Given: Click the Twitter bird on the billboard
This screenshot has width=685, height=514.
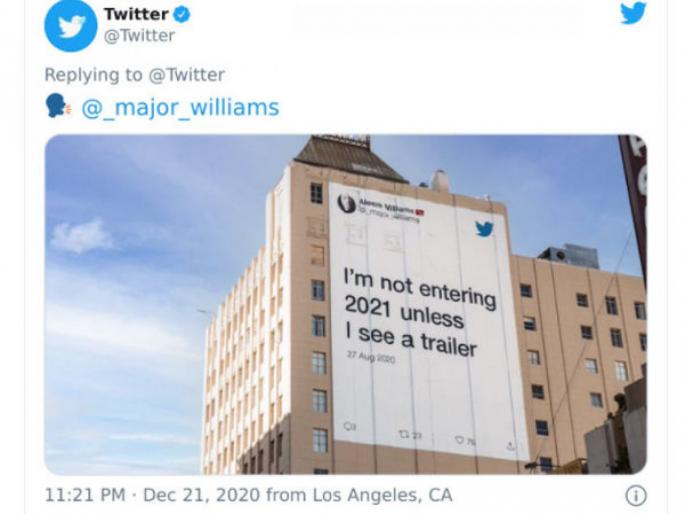Looking at the screenshot, I should click(484, 229).
